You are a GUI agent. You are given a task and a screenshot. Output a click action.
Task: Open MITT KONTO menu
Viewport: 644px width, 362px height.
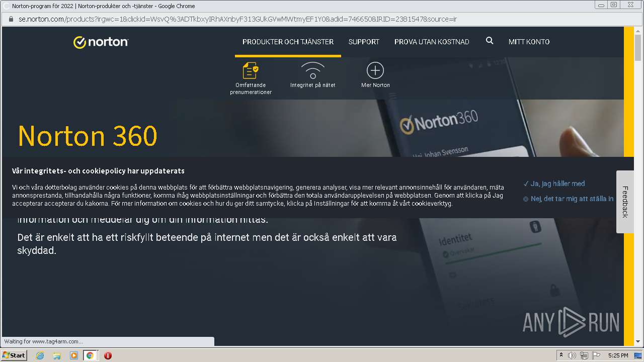pyautogui.click(x=529, y=42)
